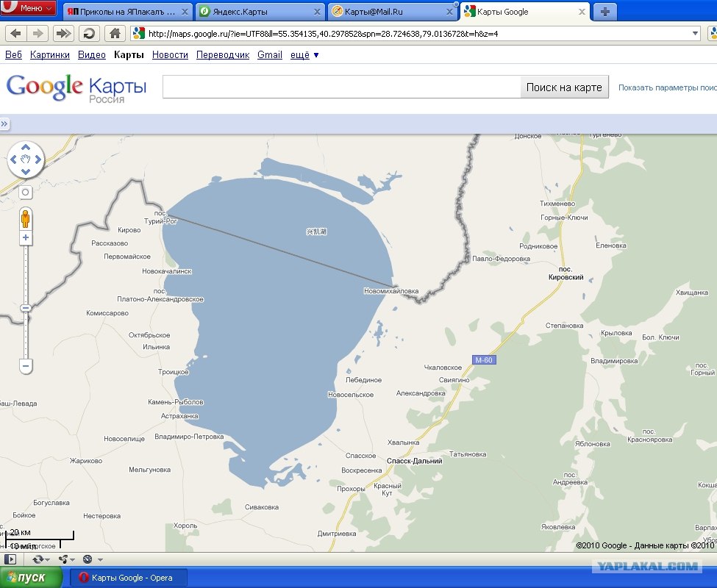Click Карты Google - Opera taskbar button
The image size is (717, 588).
pos(128,578)
